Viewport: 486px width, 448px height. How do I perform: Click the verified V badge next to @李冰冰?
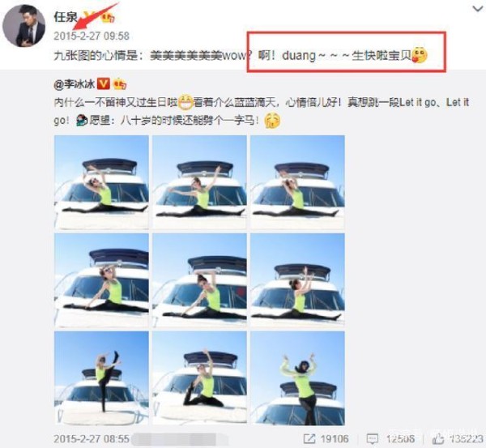click(103, 83)
